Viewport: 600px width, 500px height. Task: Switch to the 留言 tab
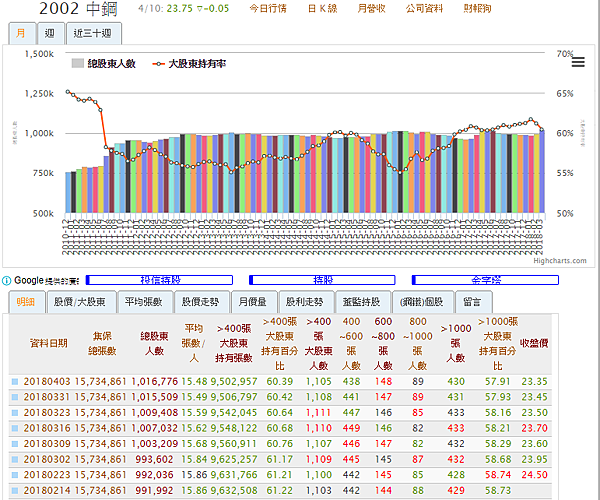tap(473, 302)
